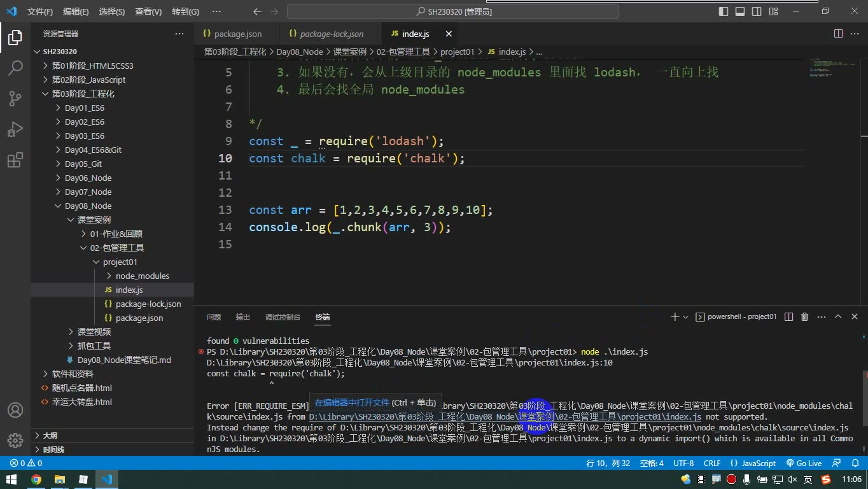Open Explorer more actions ellipsis

coord(179,34)
